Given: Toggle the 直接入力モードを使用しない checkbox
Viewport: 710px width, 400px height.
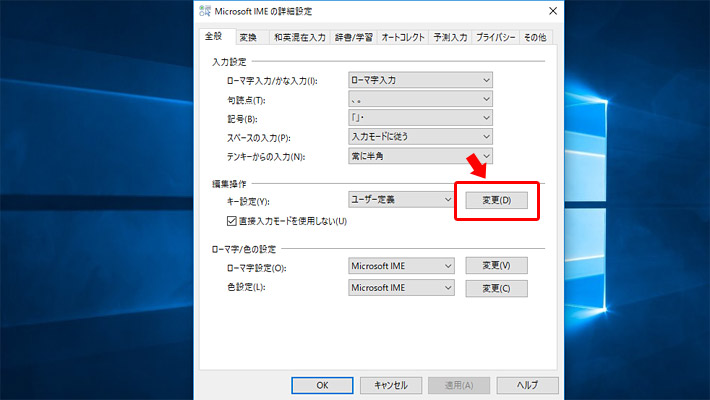Looking at the screenshot, I should 232,220.
